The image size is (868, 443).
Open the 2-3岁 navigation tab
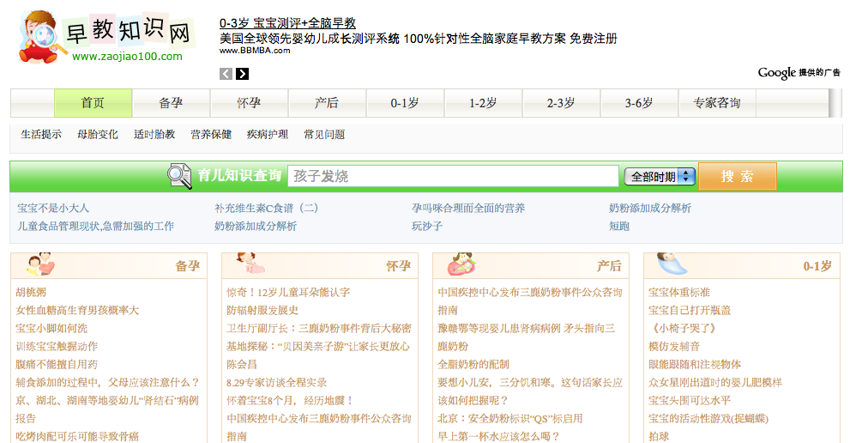point(561,103)
